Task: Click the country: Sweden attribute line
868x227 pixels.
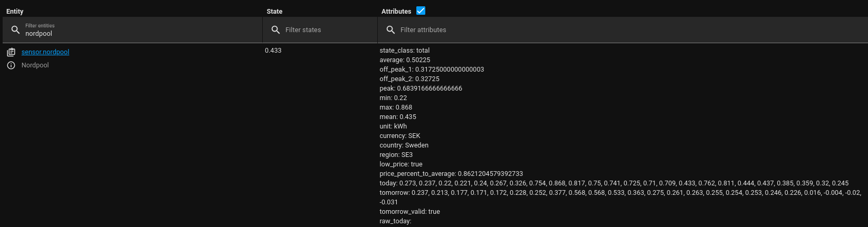Action: point(404,145)
